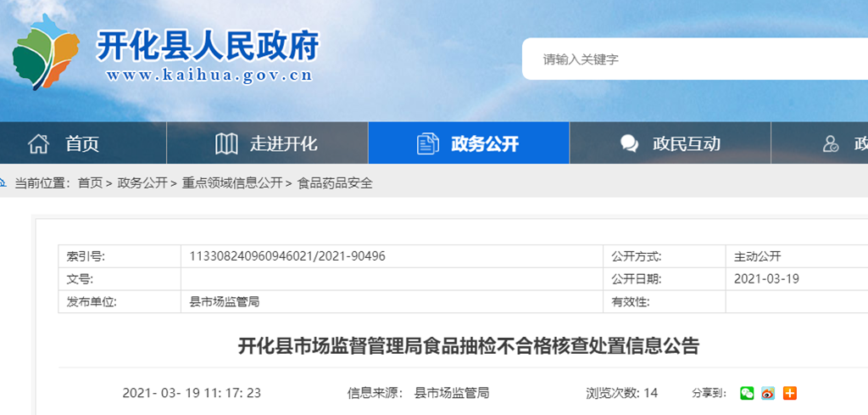Open 食品药品安全 breadcrumb link
This screenshot has width=868, height=415.
tap(335, 183)
